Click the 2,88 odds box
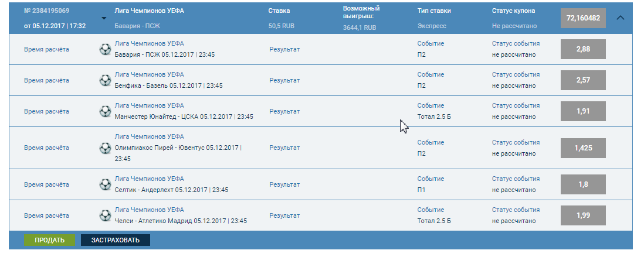 [x=583, y=49]
